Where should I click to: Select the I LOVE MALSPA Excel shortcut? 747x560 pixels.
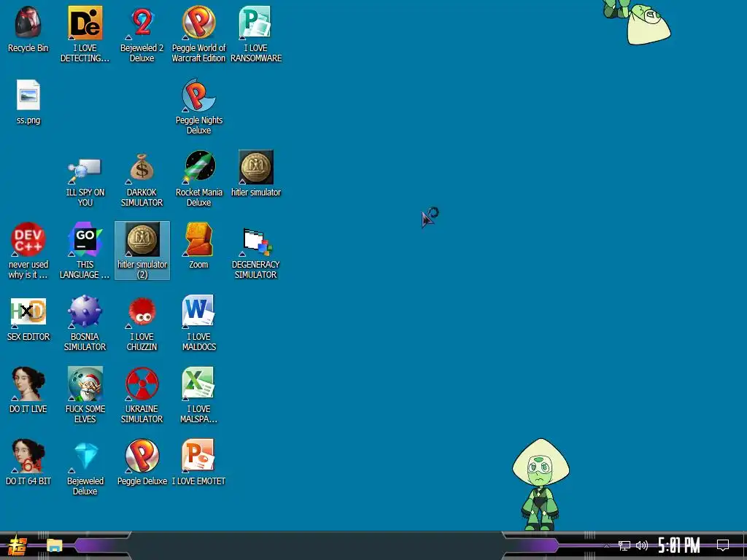[x=198, y=395]
